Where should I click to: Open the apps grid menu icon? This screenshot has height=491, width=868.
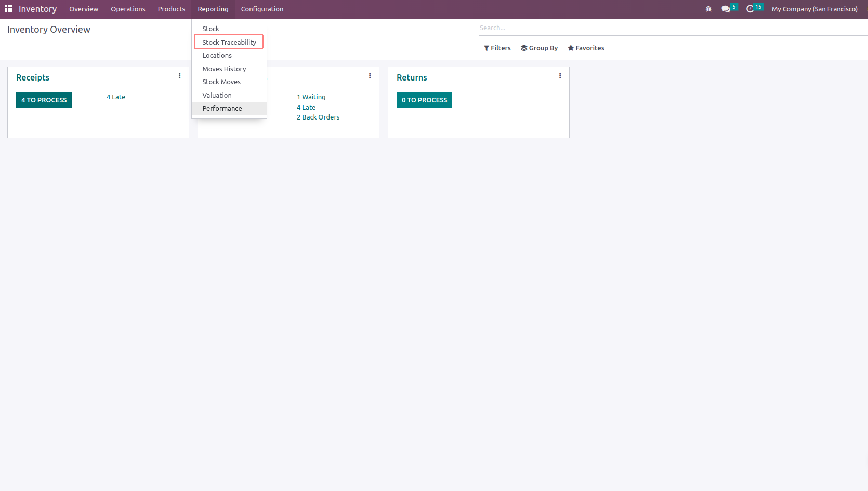(9, 9)
